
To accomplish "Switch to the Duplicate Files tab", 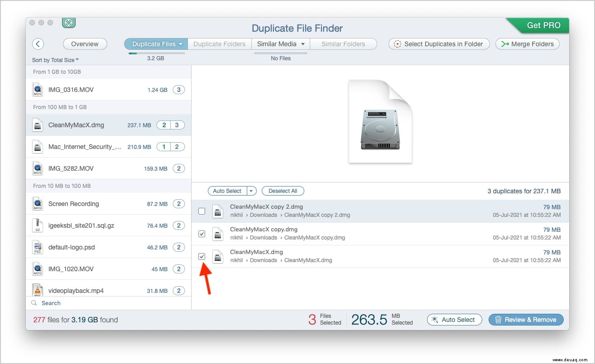I will [156, 44].
